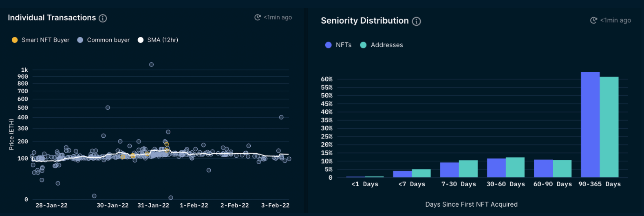Click the Individual Transactions info icon
Screen dimensions: 644x216
(103, 18)
